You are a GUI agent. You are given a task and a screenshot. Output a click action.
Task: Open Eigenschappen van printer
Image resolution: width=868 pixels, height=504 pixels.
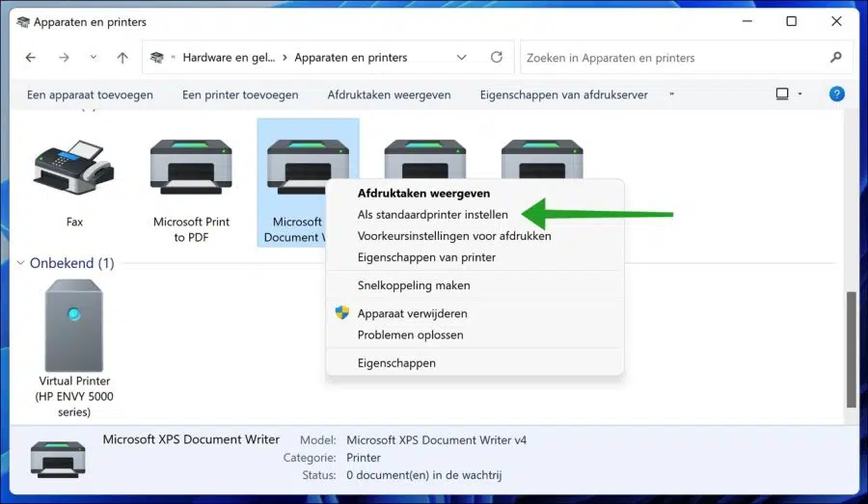click(x=475, y=257)
